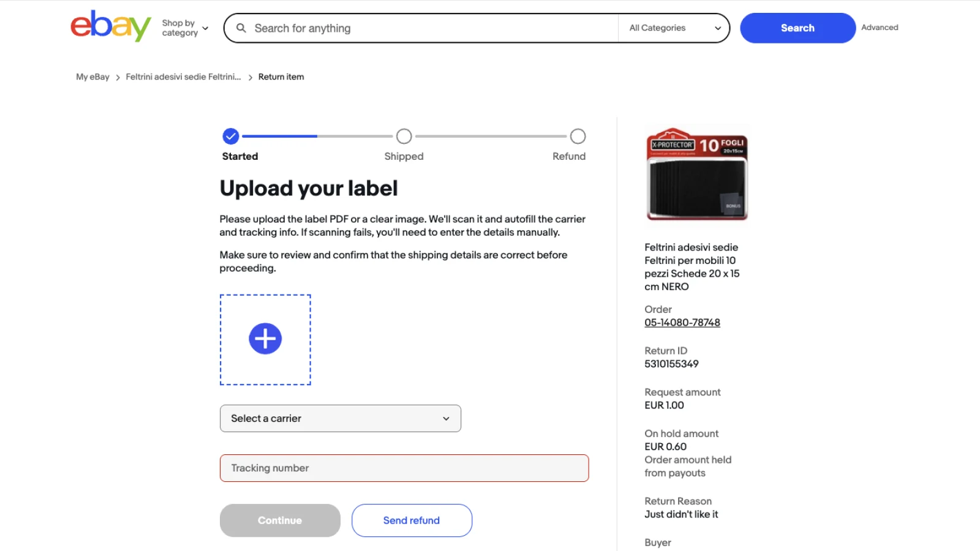
Task: Click the blue plus upload icon
Action: pos(265,339)
